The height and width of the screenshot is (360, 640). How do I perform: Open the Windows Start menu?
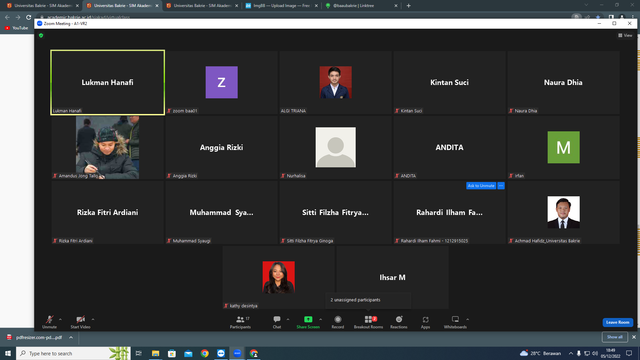tap(8, 353)
